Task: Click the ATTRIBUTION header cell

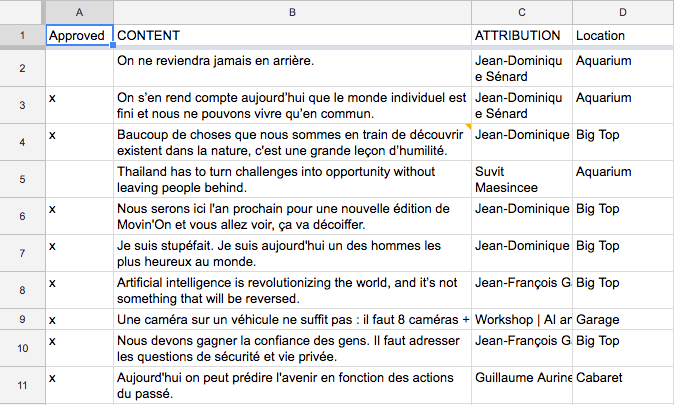Action: [x=522, y=36]
